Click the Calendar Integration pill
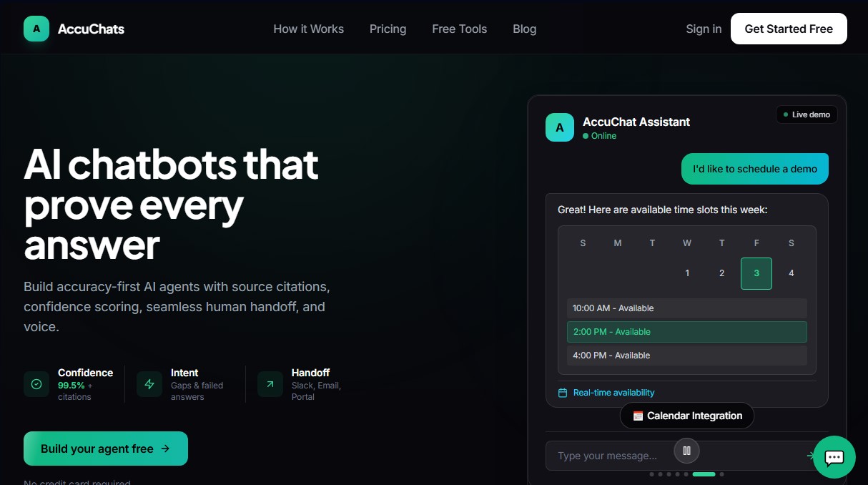This screenshot has height=485, width=868. click(x=687, y=416)
